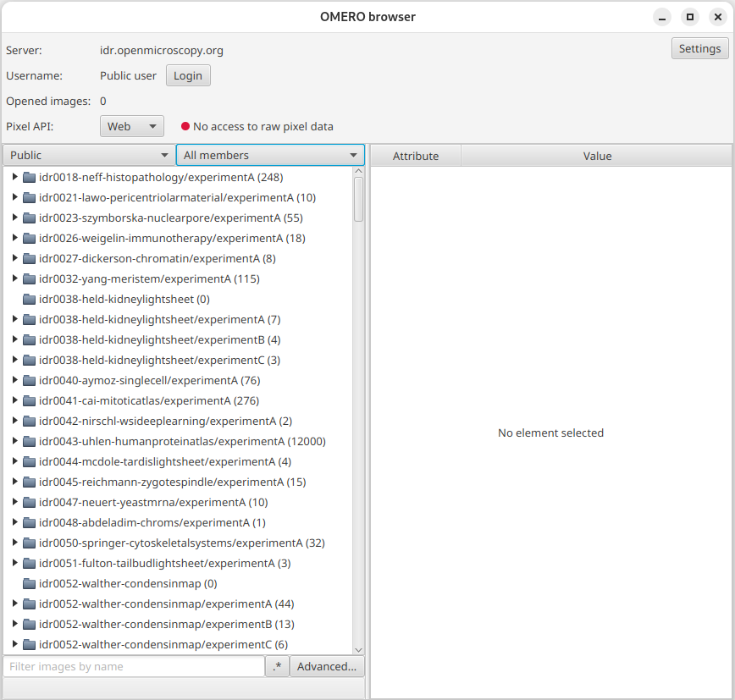The height and width of the screenshot is (700, 735).
Task: Click folder icon of idr0023-szymborska-nuclearpore/experimentA
Action: (x=29, y=218)
